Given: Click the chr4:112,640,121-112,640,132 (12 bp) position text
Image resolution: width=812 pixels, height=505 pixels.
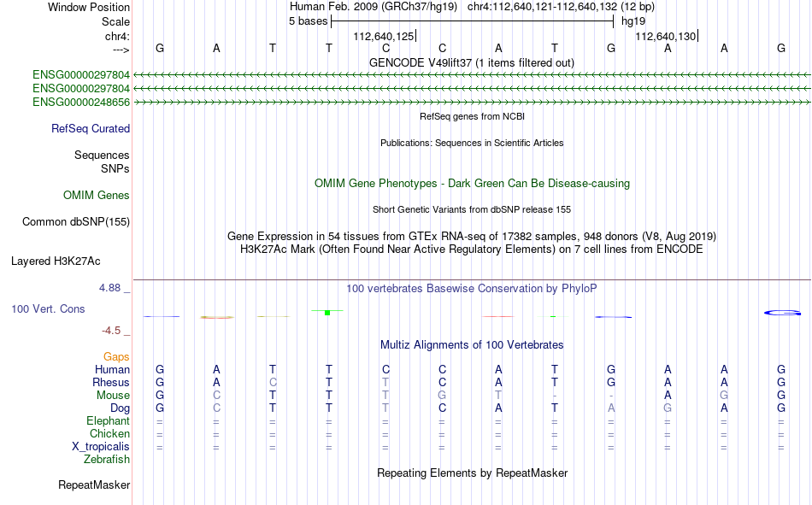Looking at the screenshot, I should [x=561, y=7].
